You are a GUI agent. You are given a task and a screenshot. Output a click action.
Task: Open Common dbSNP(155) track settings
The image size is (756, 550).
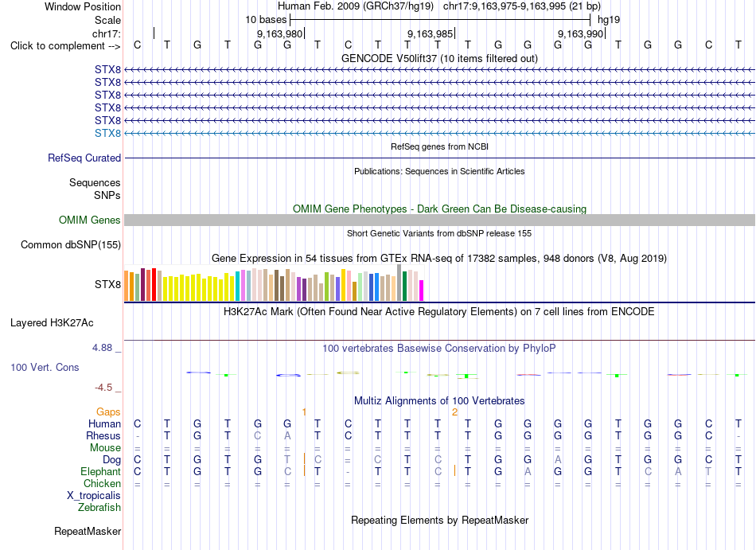point(71,245)
